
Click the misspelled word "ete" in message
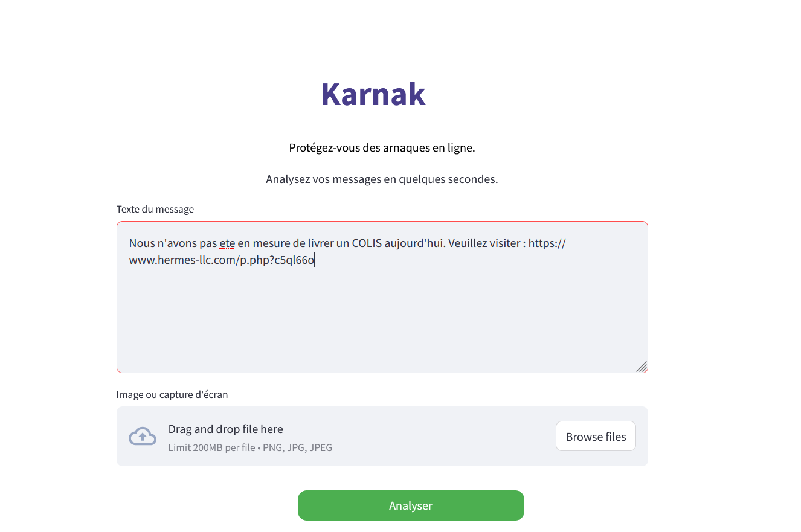pyautogui.click(x=227, y=243)
